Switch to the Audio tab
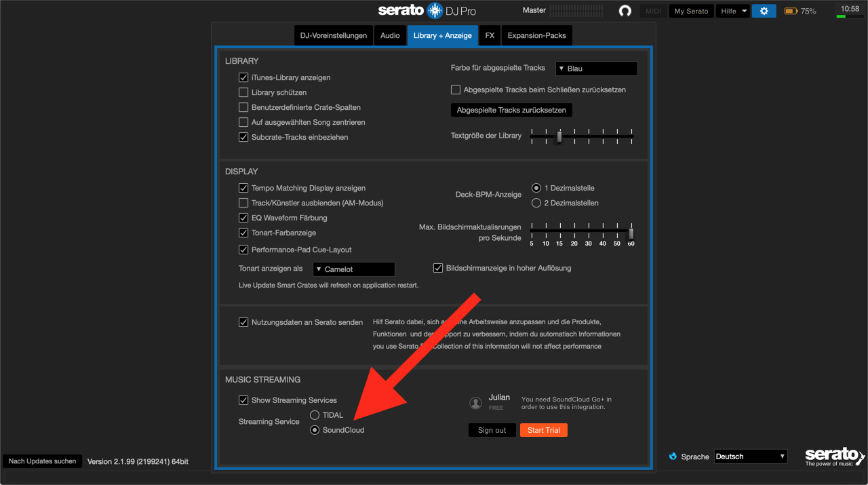The width and height of the screenshot is (868, 485). coord(390,35)
